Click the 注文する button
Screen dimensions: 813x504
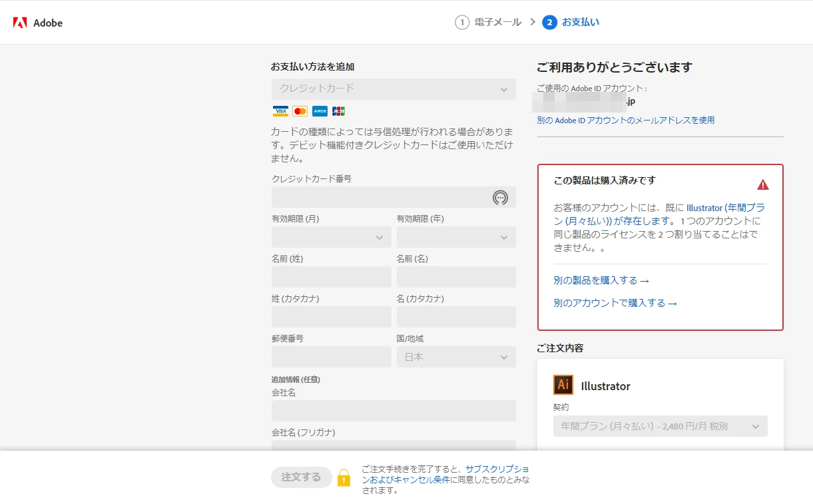pos(302,477)
